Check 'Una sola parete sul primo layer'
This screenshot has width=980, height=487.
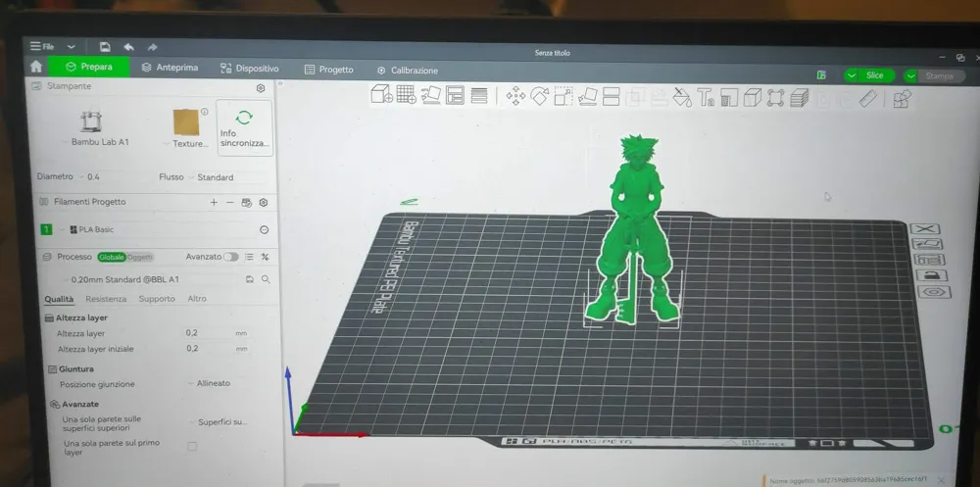tap(192, 447)
